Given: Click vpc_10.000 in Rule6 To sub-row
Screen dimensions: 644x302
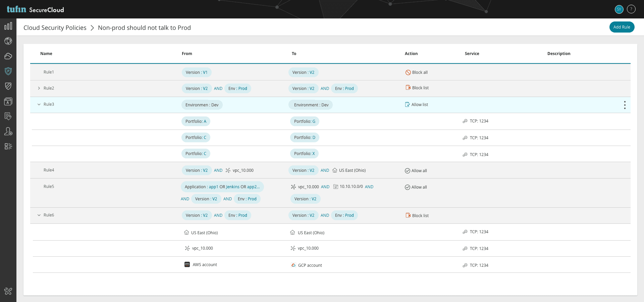Looking at the screenshot, I should [308, 248].
